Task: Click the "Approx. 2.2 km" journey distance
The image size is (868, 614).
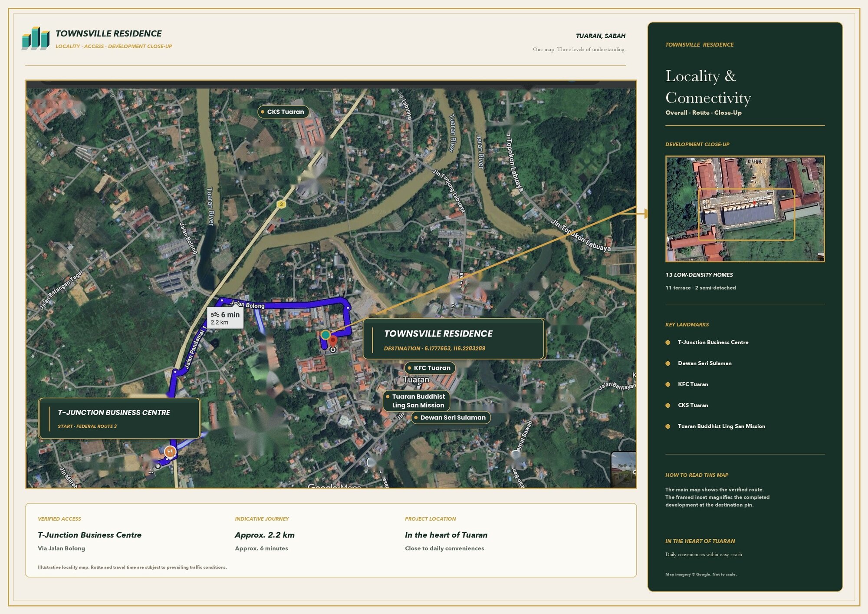Action: 265,535
